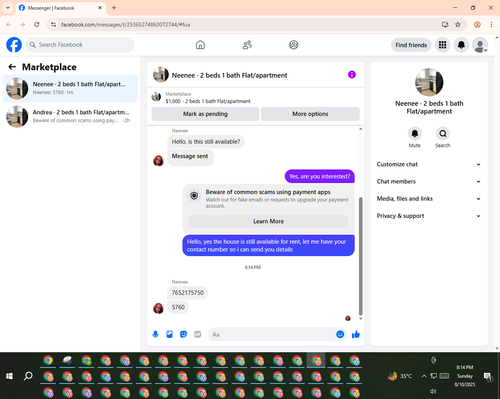
Task: Click the 7652175750 message bubble
Action: pyautogui.click(x=188, y=293)
